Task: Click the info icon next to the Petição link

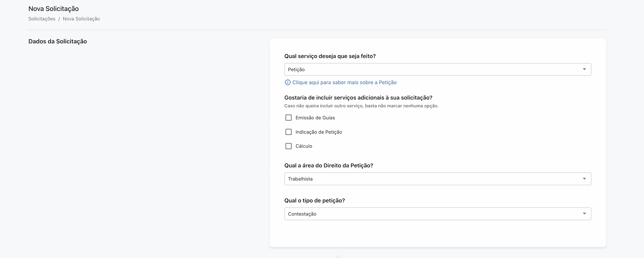Action: tap(288, 82)
